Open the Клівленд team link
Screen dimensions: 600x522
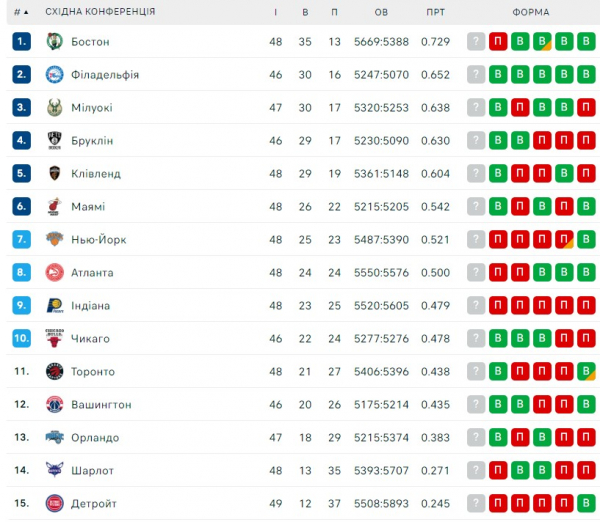click(x=96, y=174)
